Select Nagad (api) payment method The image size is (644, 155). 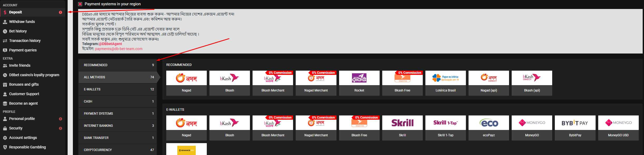(489, 83)
